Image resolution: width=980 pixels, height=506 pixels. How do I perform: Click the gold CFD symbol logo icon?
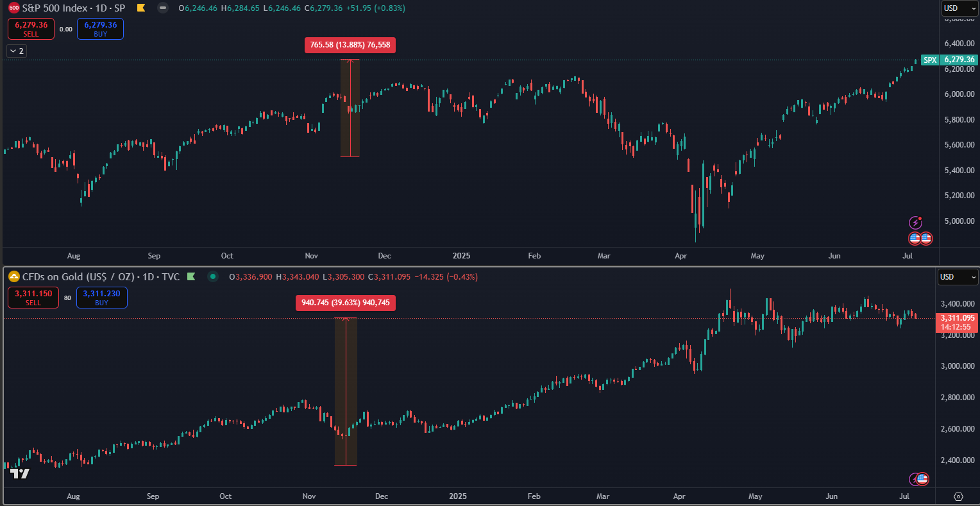(13, 277)
